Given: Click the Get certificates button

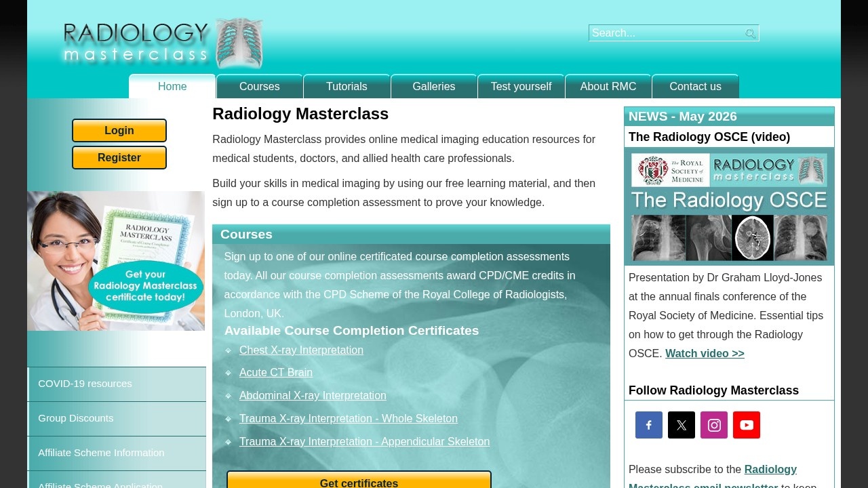Looking at the screenshot, I should [x=359, y=480].
